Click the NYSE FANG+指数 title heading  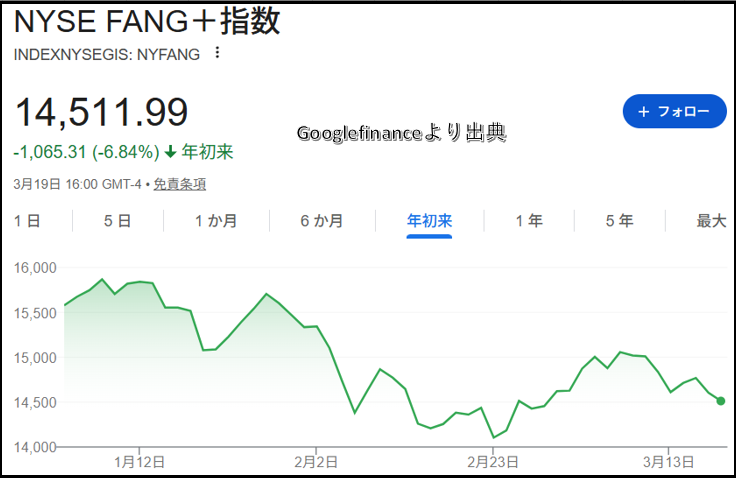tap(147, 22)
